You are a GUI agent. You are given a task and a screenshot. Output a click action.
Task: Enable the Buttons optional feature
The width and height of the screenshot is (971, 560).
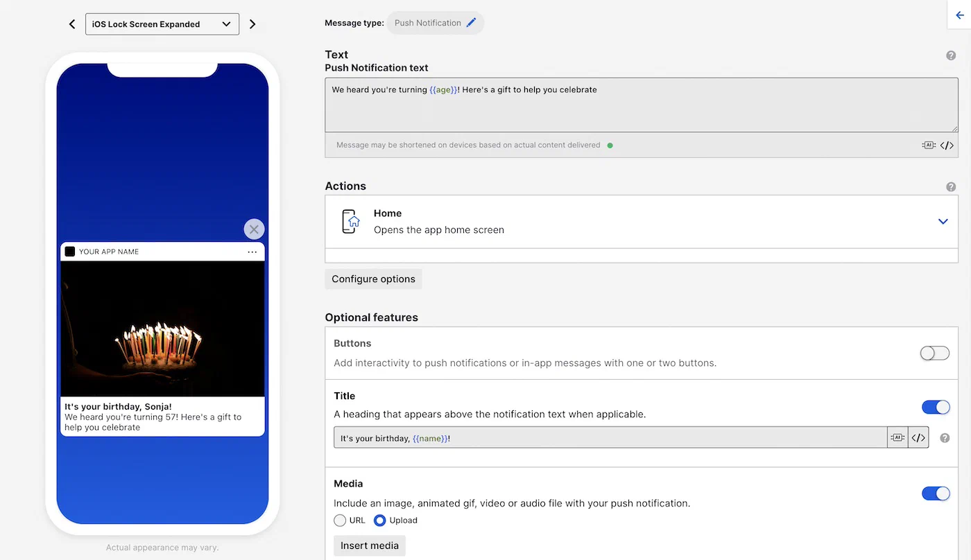click(934, 353)
